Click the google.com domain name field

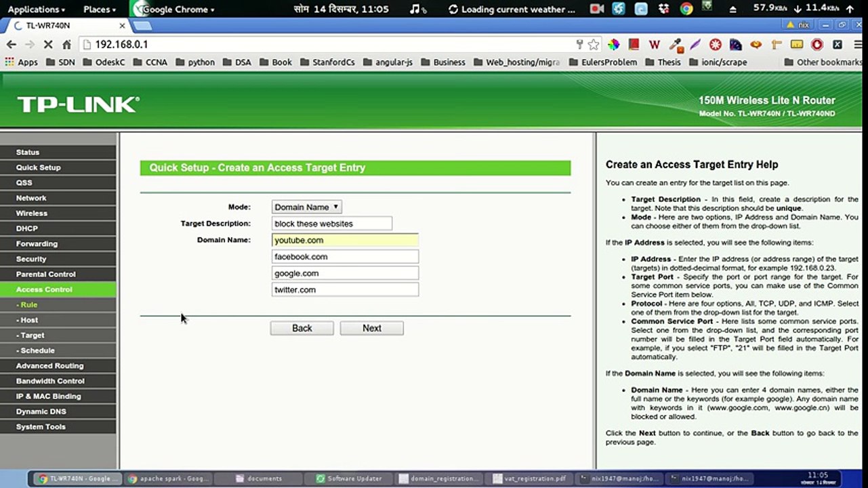345,273
